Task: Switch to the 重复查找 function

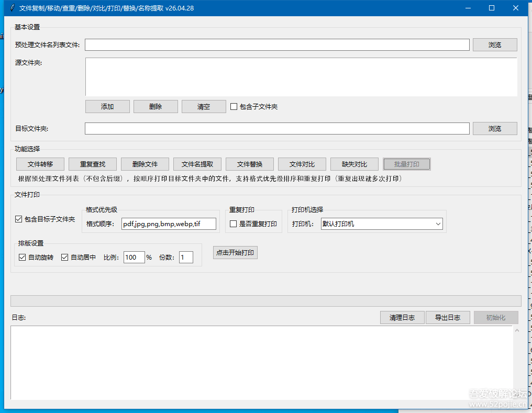Action: coord(93,164)
